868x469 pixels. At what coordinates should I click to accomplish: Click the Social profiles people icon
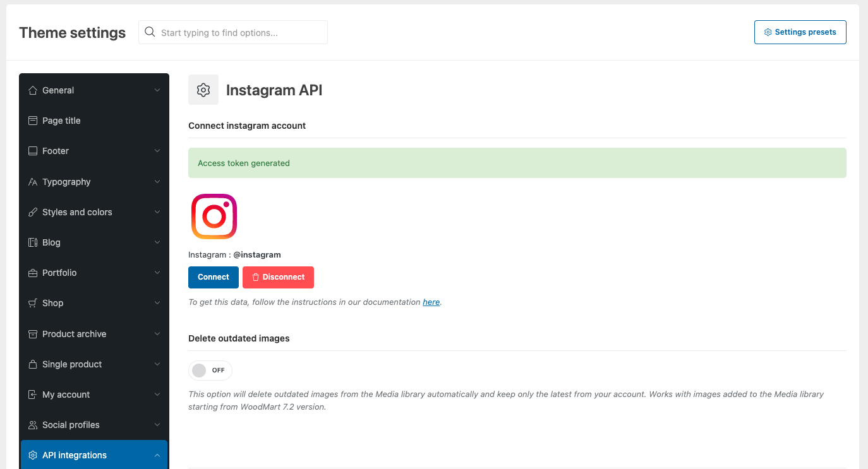tap(33, 425)
